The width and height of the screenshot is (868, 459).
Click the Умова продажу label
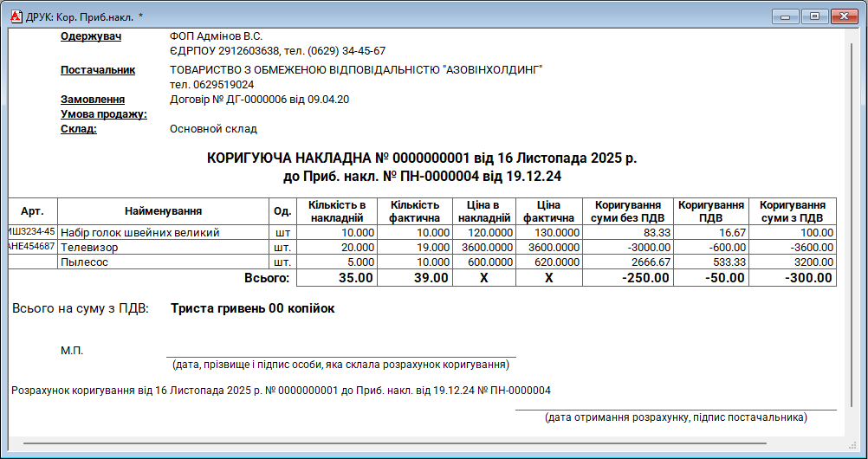pos(104,114)
